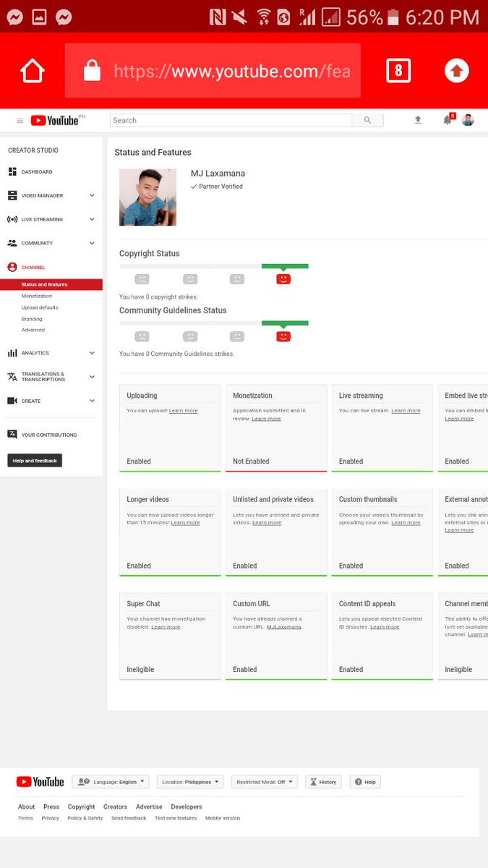Open Monetization under Channel

click(37, 296)
